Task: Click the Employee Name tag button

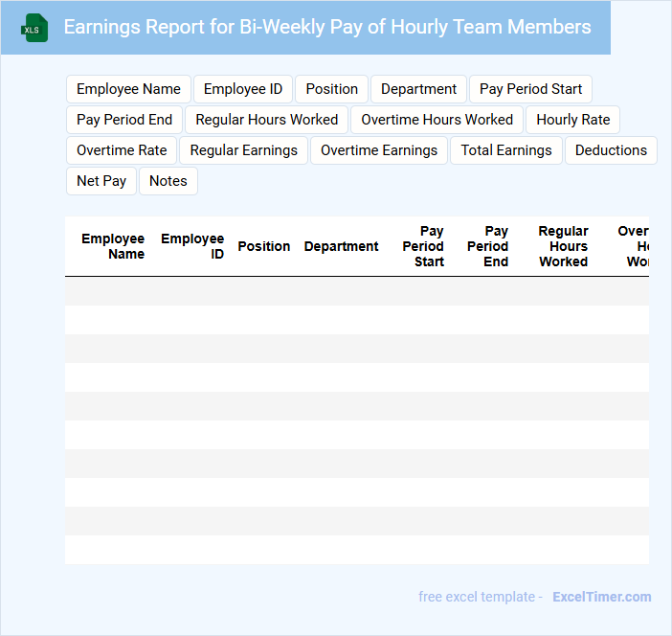Action: pos(128,89)
